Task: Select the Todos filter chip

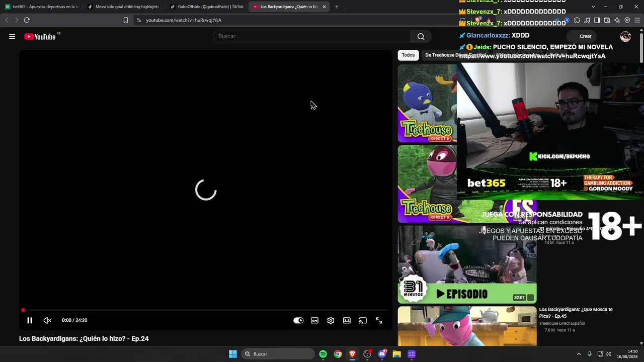Action: (408, 55)
